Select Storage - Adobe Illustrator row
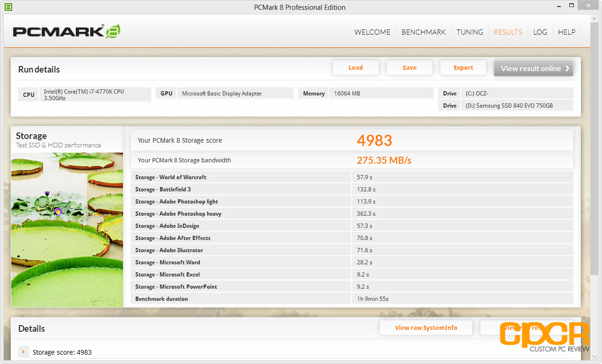The width and height of the screenshot is (602, 364). tap(352, 250)
